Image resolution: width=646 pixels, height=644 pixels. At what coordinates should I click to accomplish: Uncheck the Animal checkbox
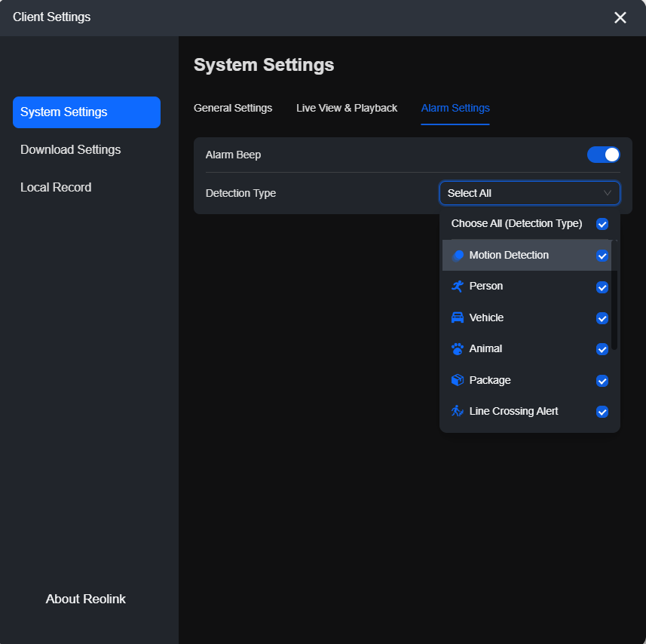(602, 349)
